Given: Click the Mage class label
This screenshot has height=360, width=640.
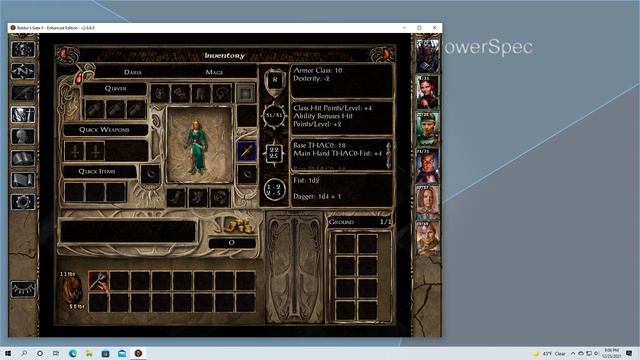Looking at the screenshot, I should [214, 72].
